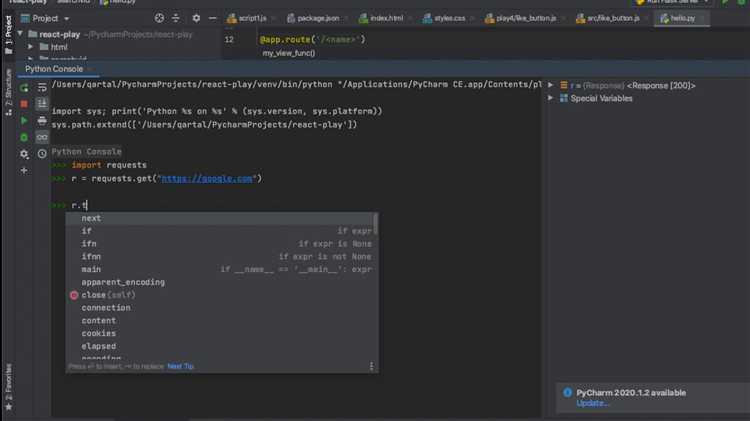Expand the html folder

pyautogui.click(x=30, y=47)
